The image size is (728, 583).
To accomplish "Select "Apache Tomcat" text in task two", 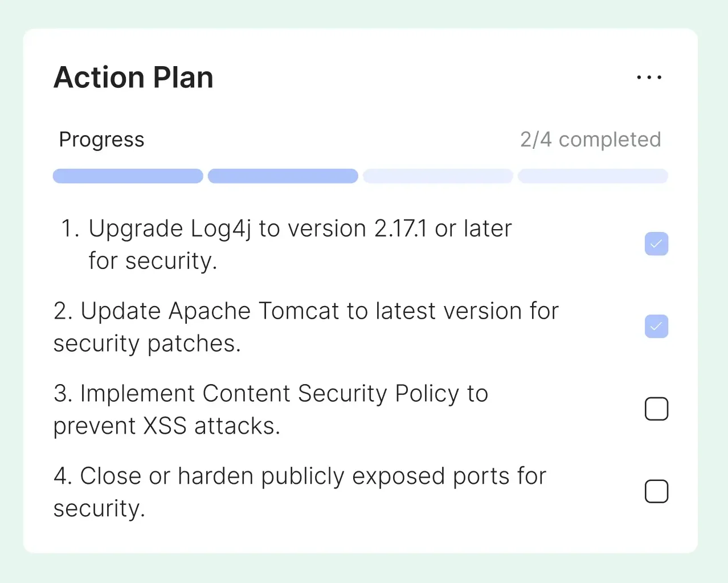I will tap(210, 311).
